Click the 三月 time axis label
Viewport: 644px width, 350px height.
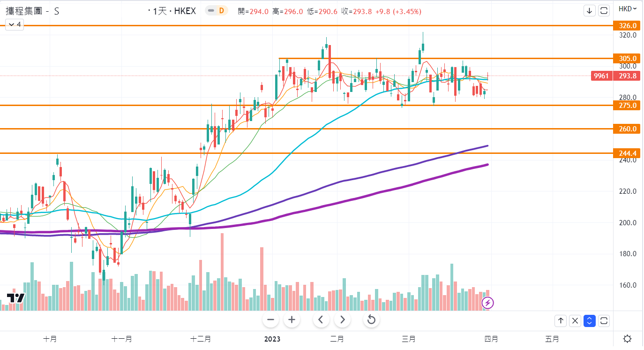coord(409,339)
